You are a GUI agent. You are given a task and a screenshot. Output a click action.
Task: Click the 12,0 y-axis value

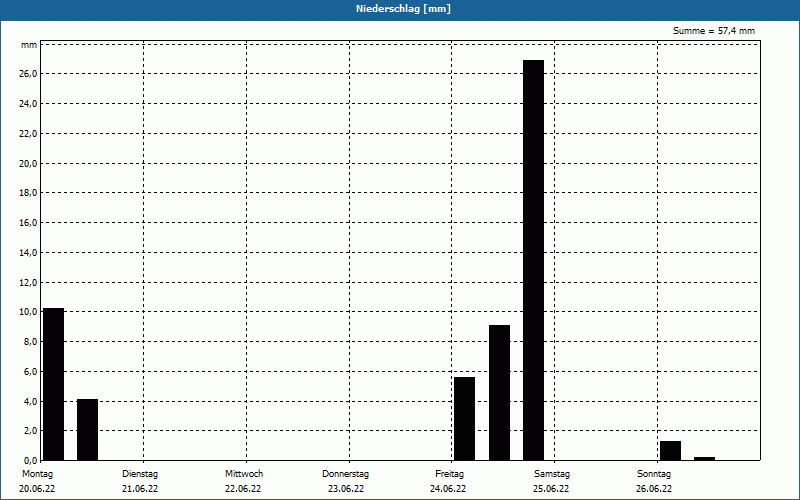(28, 282)
